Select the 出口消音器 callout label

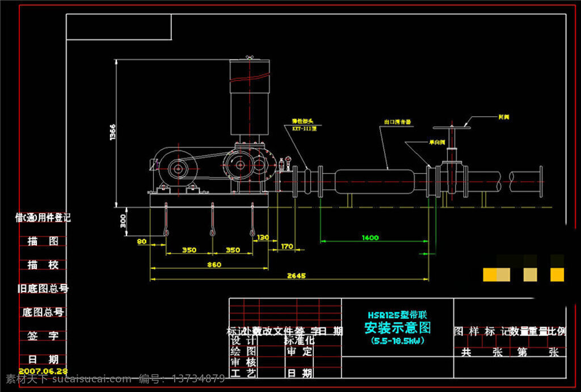tap(397, 122)
